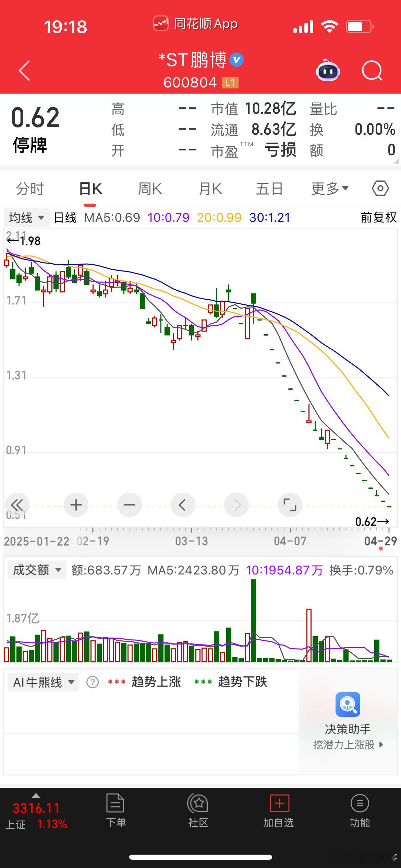
Task: Tap 额:683.57万 turnover value
Action: tap(106, 570)
